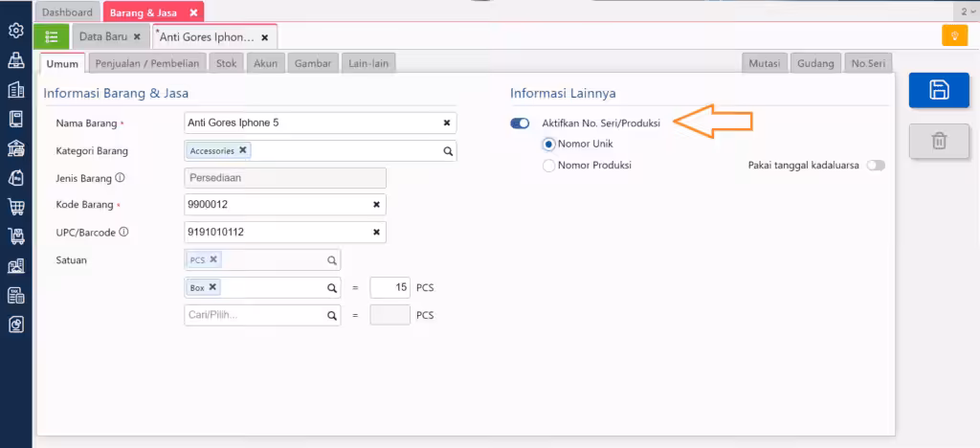980x448 pixels.
Task: Select the Nomor Unik radio button
Action: (x=548, y=145)
